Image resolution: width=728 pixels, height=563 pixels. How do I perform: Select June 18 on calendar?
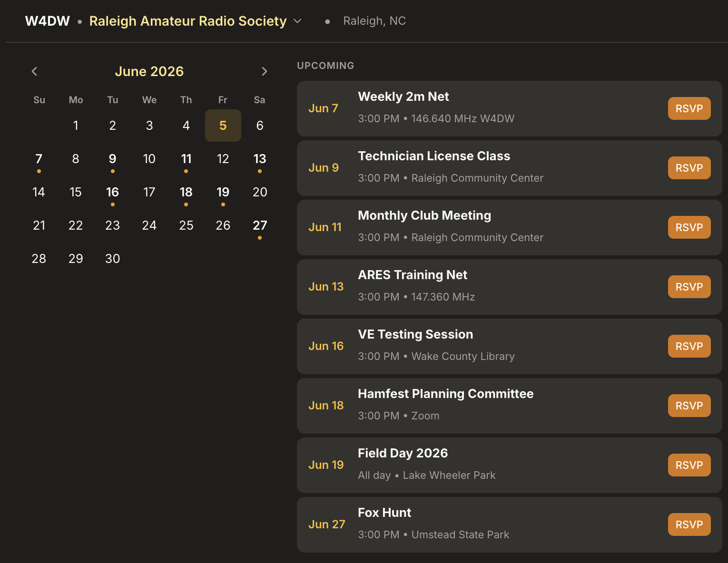(x=186, y=192)
